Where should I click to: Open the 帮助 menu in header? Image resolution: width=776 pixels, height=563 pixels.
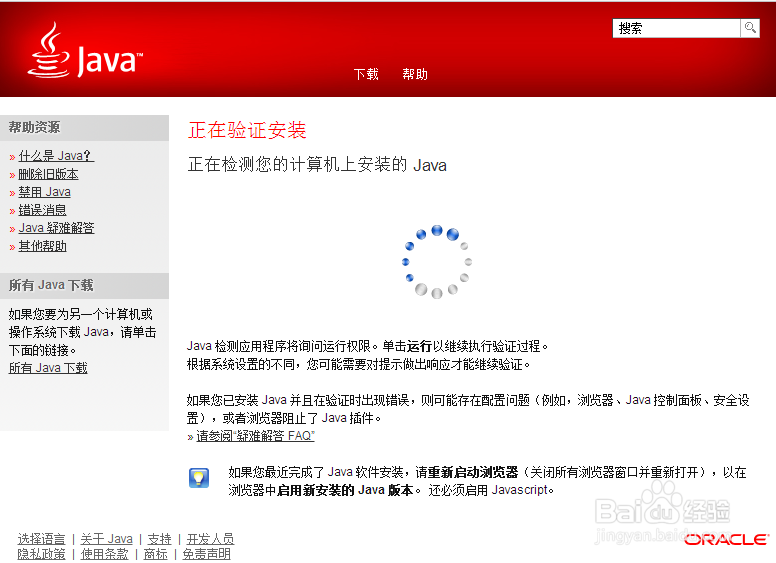[x=415, y=74]
